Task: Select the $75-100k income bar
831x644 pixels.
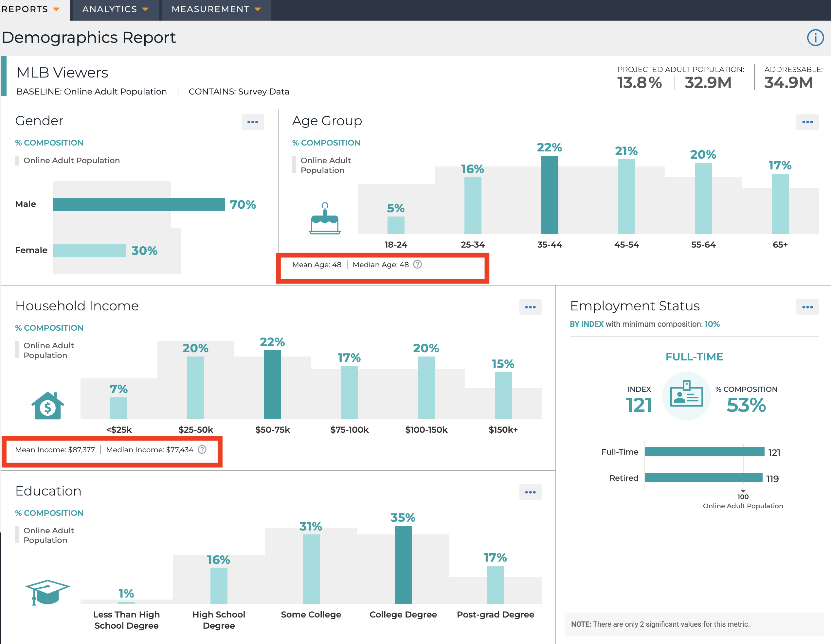Action: [x=349, y=393]
